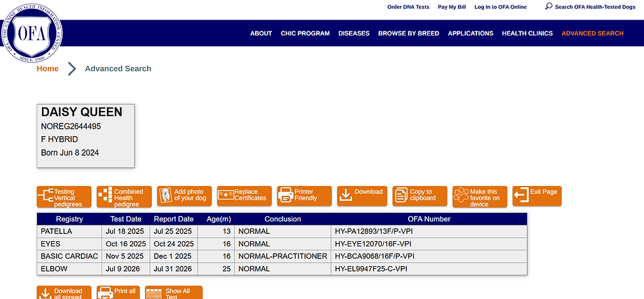Click test date Jul 18 2025
644x299 pixels.
coord(125,231)
